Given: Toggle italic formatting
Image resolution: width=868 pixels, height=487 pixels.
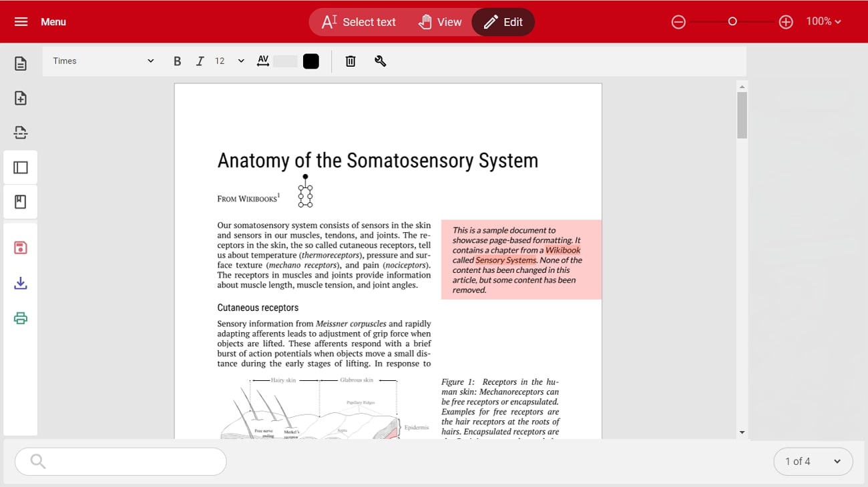Looking at the screenshot, I should (x=200, y=61).
